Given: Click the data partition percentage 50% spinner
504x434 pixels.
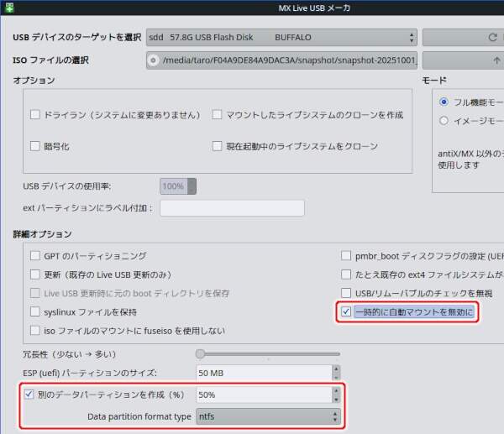Looking at the screenshot, I should click(x=268, y=395).
